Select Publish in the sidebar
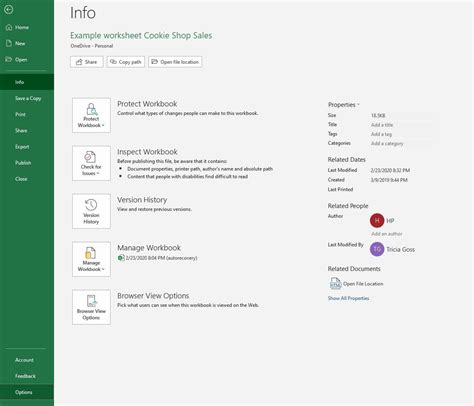 pos(27,163)
